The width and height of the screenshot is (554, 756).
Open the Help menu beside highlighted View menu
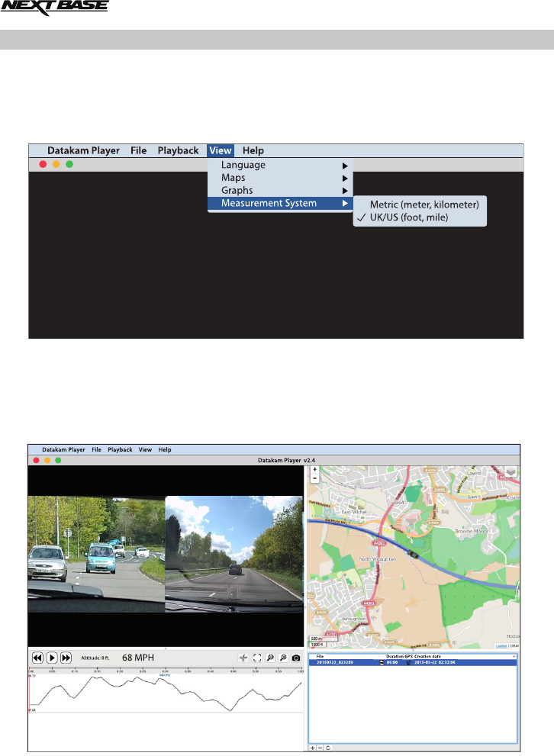coord(253,150)
